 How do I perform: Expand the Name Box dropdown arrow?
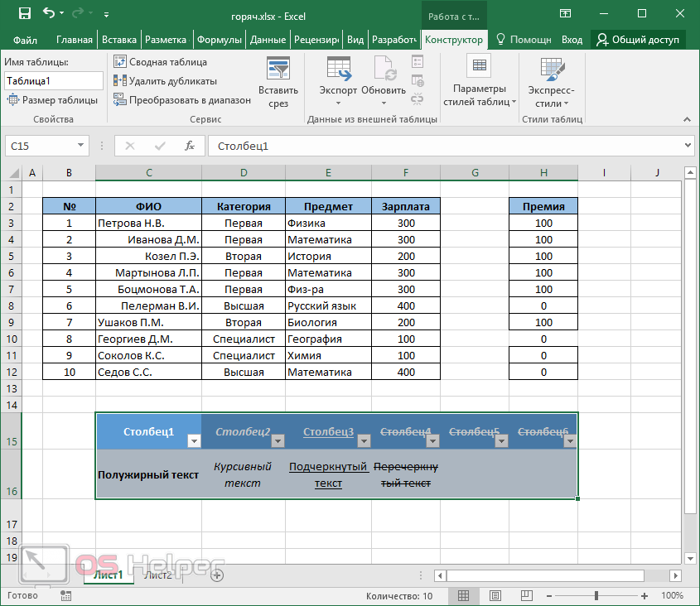point(80,146)
